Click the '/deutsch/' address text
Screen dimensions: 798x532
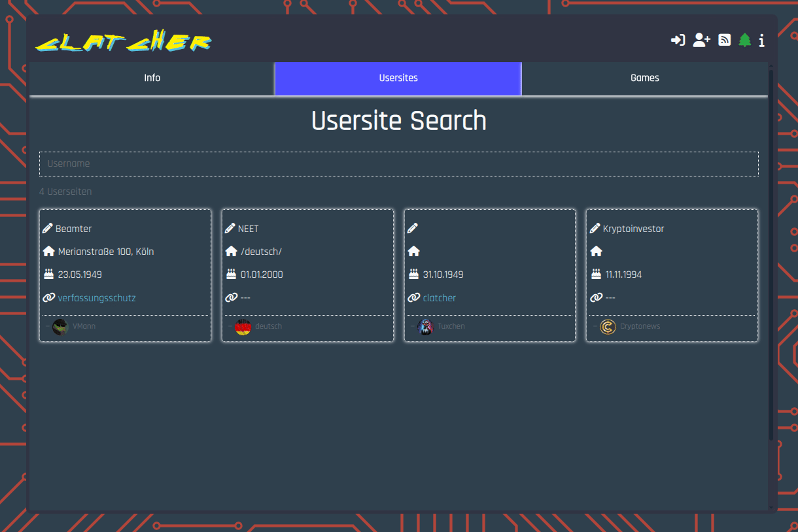261,252
